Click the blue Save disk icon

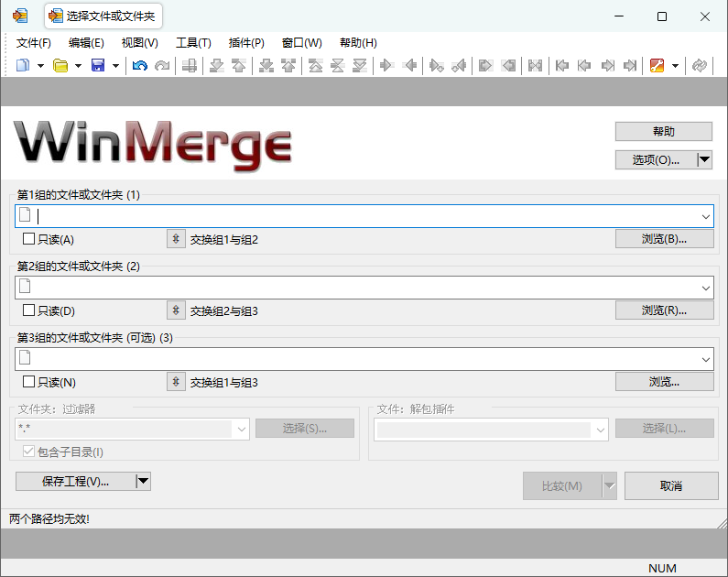pyautogui.click(x=98, y=66)
